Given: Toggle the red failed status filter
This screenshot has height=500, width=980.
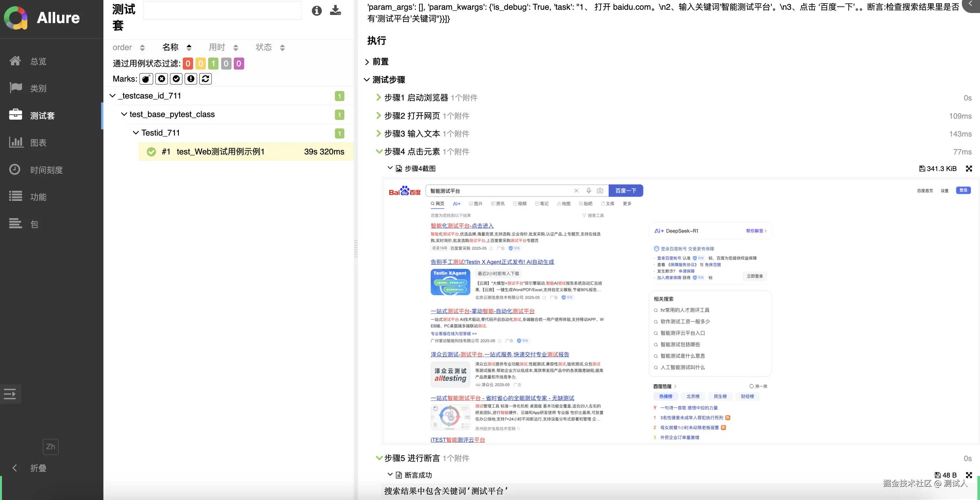Looking at the screenshot, I should 188,63.
